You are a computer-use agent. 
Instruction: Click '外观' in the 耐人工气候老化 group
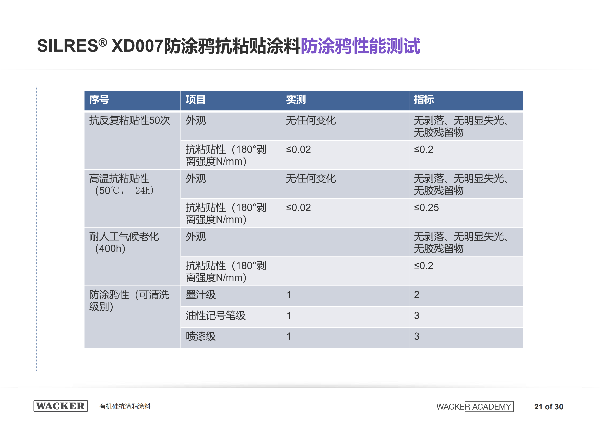[x=196, y=237]
